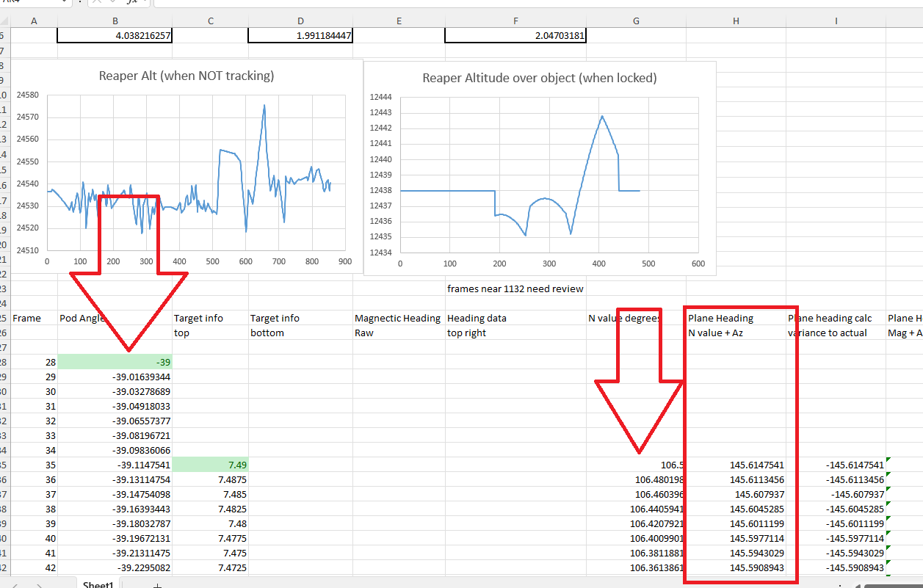Click the Magnectic Heading header cell
Image resolution: width=923 pixels, height=588 pixels.
pos(397,318)
